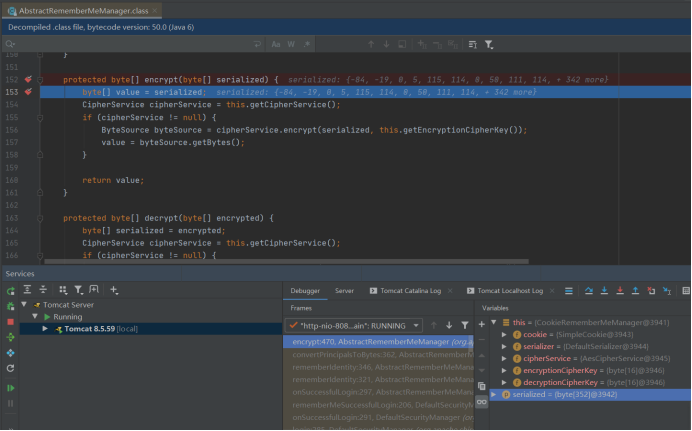The image size is (692, 431).
Task: Expand the serialized variable node
Action: click(494, 394)
